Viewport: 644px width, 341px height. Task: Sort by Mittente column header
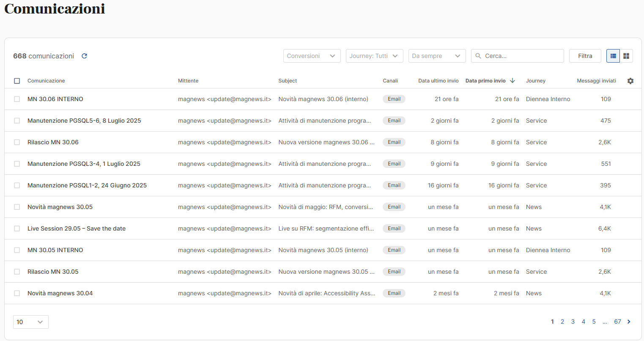coord(188,81)
